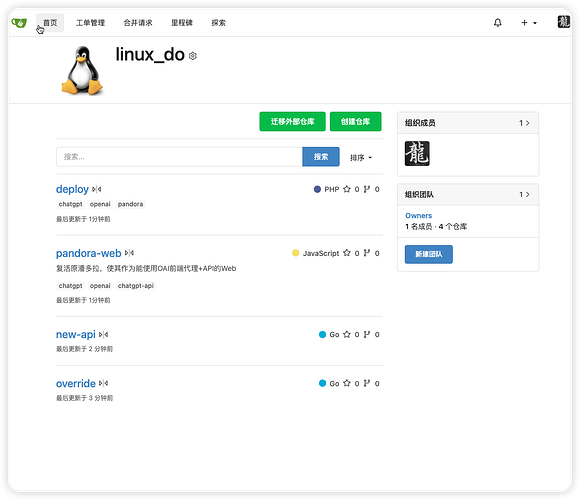Click the blue 搜索 search button
580x500 pixels.
click(321, 157)
